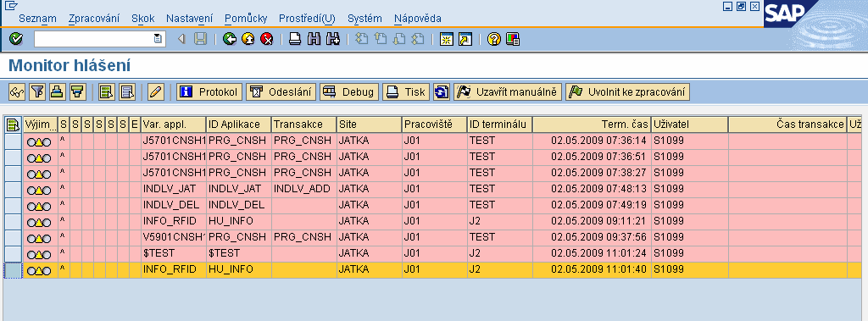This screenshot has width=868, height=321.
Task: Click the yellow Help question mark icon
Action: tap(494, 39)
